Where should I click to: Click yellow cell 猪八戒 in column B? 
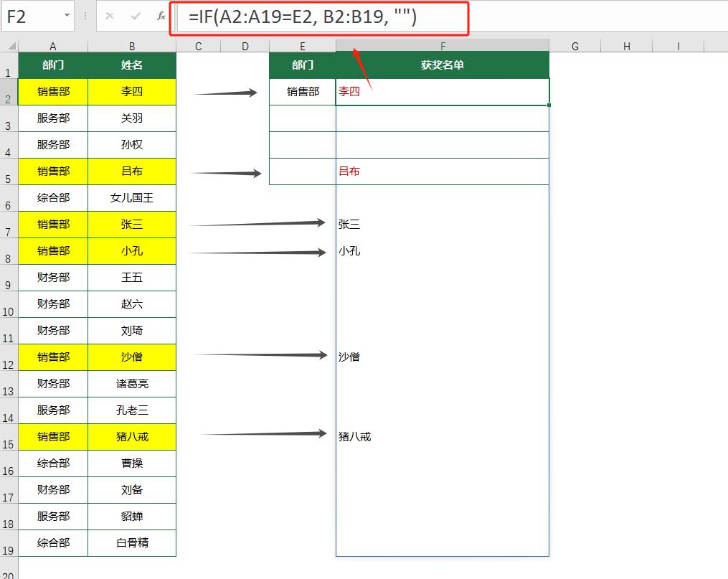click(132, 437)
